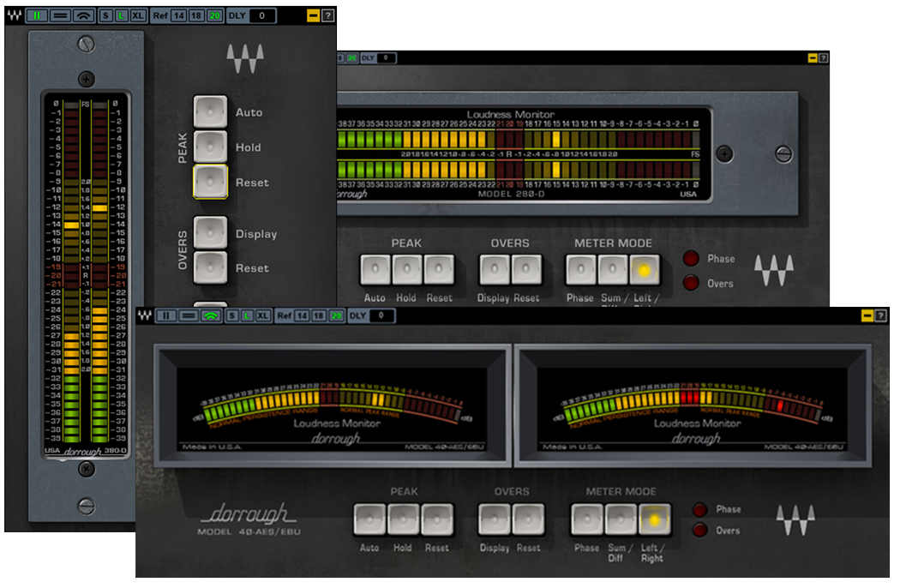Enable Peak Hold in 280-D window
Image resolution: width=900 pixels, height=588 pixels.
(407, 269)
